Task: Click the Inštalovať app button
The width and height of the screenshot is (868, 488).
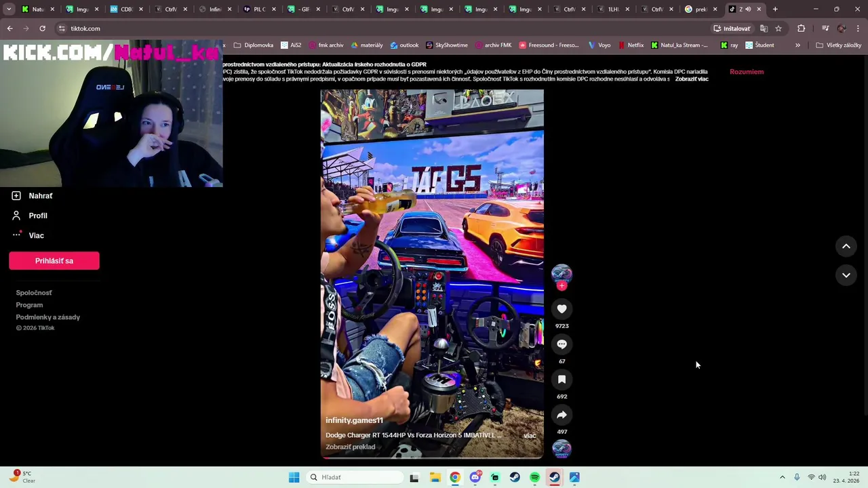Action: [x=732, y=28]
